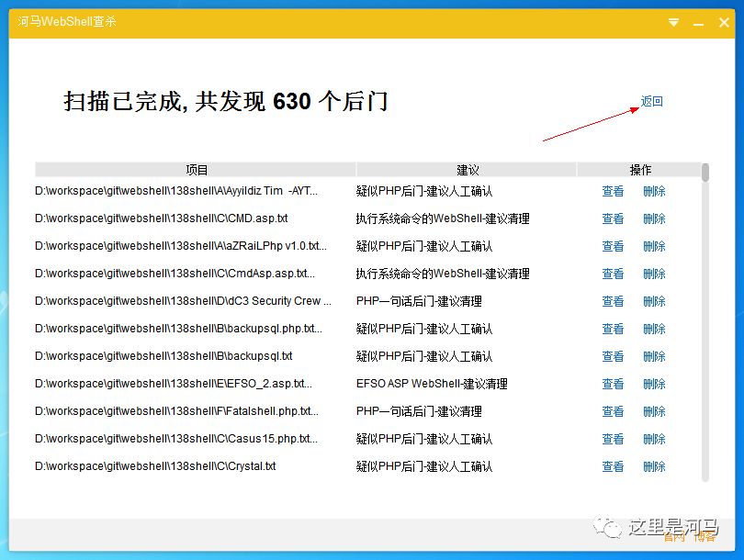
Task: View the backupsql.php.txt file
Action: pos(613,329)
